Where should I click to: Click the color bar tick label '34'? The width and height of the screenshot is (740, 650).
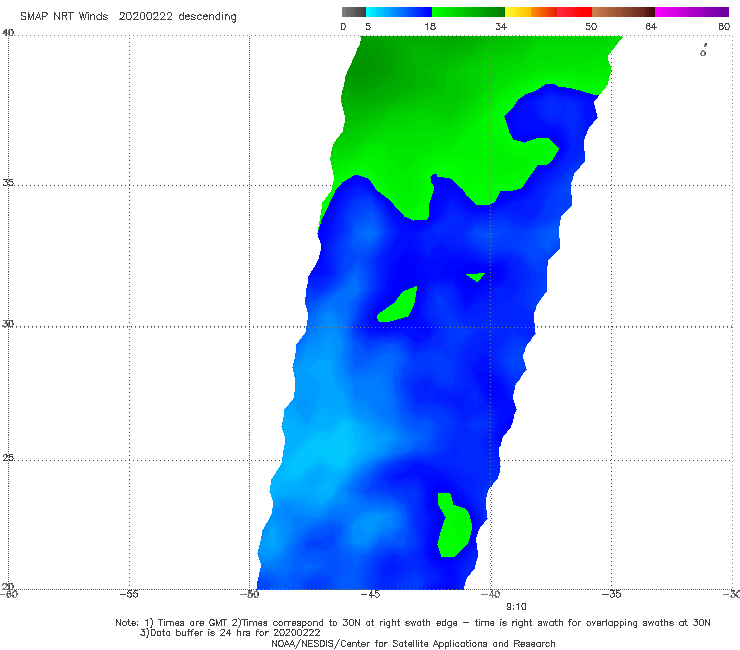click(501, 26)
